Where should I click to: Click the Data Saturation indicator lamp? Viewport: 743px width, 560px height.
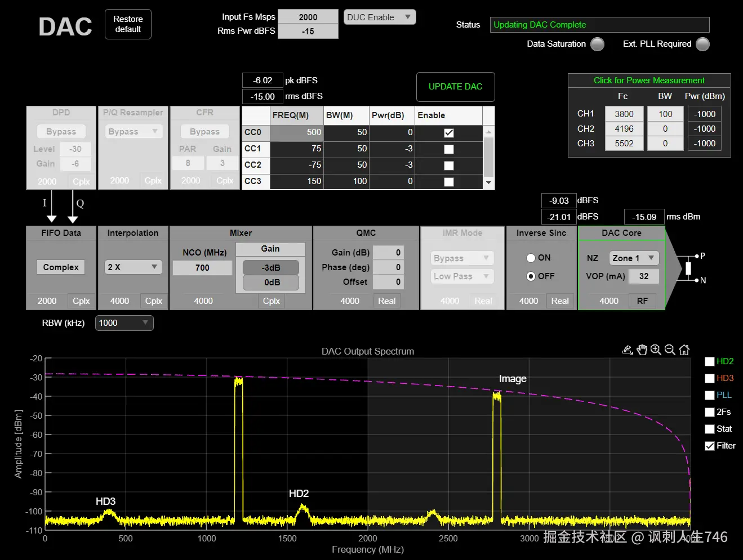(597, 44)
